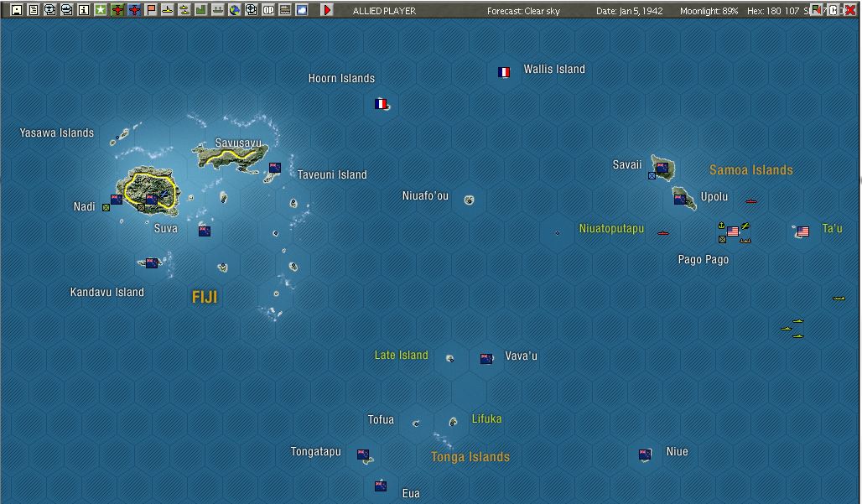Click the white star on green icon
The image size is (862, 504).
(101, 10)
